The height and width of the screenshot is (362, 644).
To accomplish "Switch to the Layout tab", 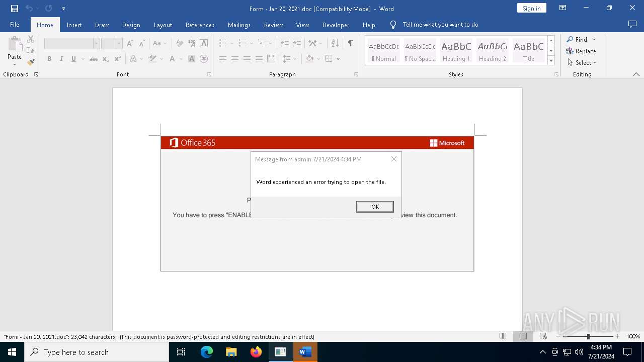I will 163,25.
